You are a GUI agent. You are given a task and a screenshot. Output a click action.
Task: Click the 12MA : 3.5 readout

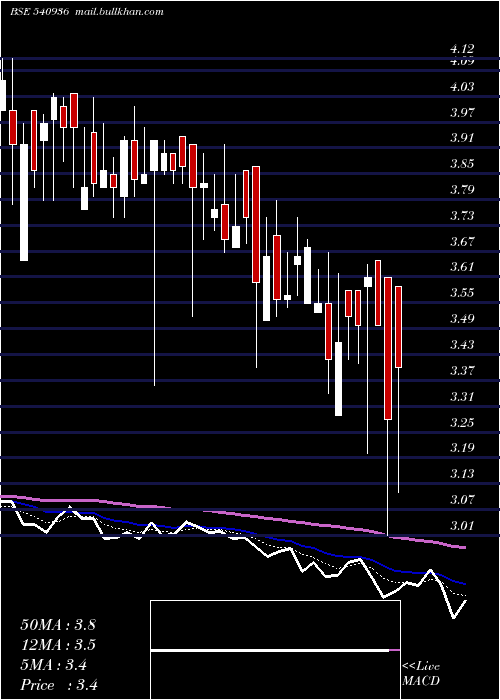(x=58, y=645)
